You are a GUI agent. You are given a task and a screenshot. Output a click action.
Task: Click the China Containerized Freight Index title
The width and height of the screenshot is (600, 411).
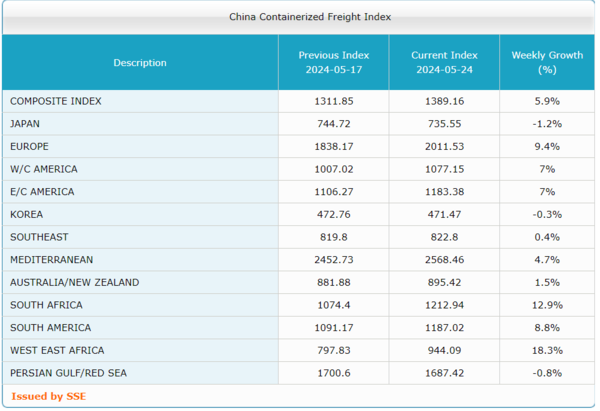(296, 17)
